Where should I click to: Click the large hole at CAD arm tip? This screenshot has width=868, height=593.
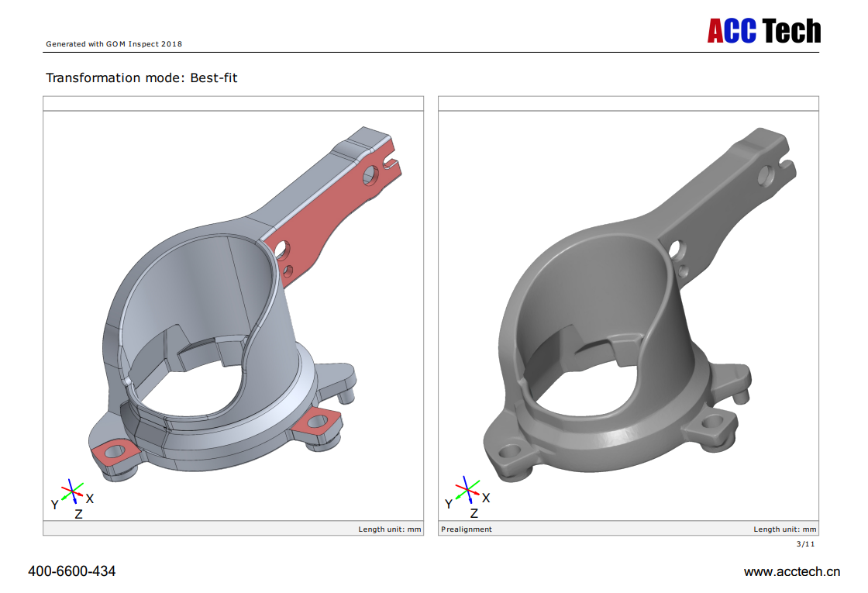[370, 175]
